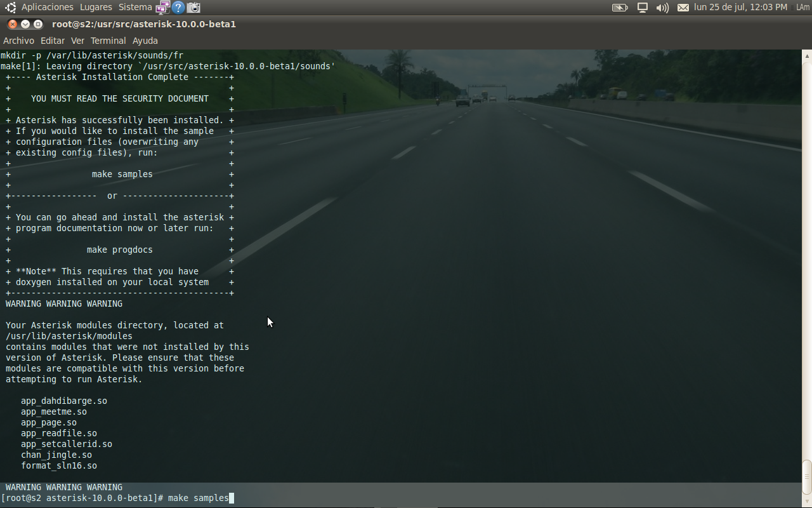Click the date and time clock display

pos(740,7)
